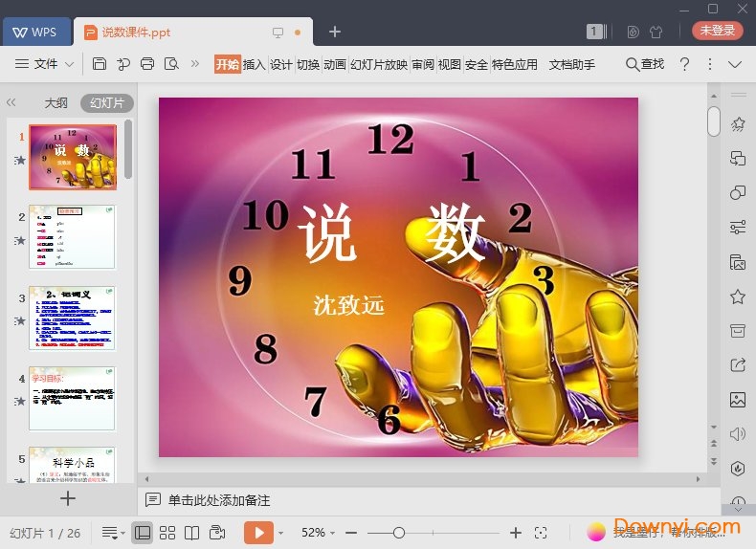Screen dimensions: 756x549
Task: Click the star favorites icon in right sidebar
Action: [x=738, y=296]
